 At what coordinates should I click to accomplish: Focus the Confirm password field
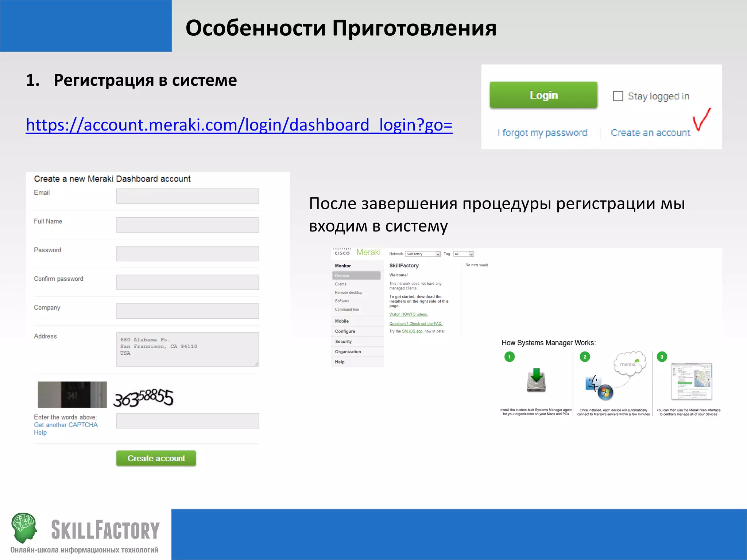pyautogui.click(x=187, y=283)
